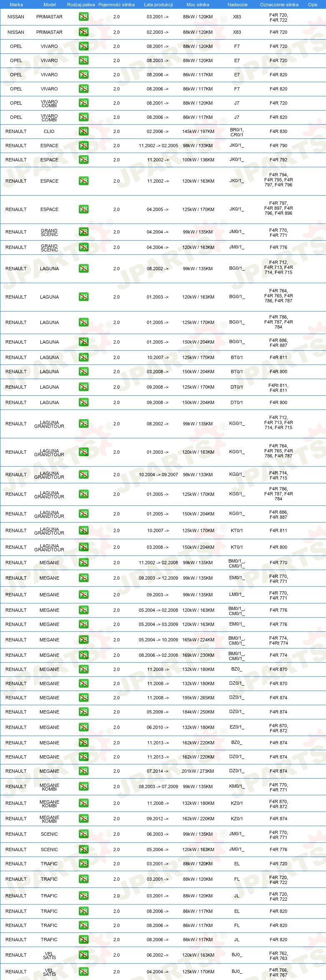Select years cell 10.2004 -> 09.2007

[158, 475]
